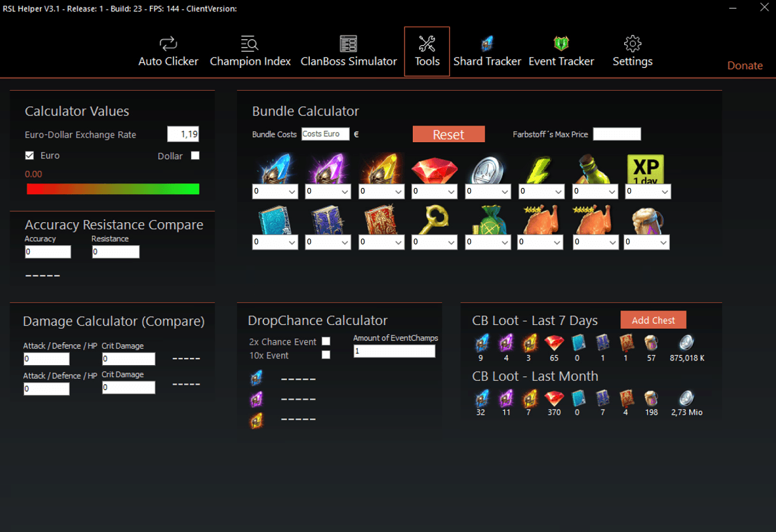The width and height of the screenshot is (776, 532).
Task: Click the green silver bag icon
Action: tap(488, 220)
